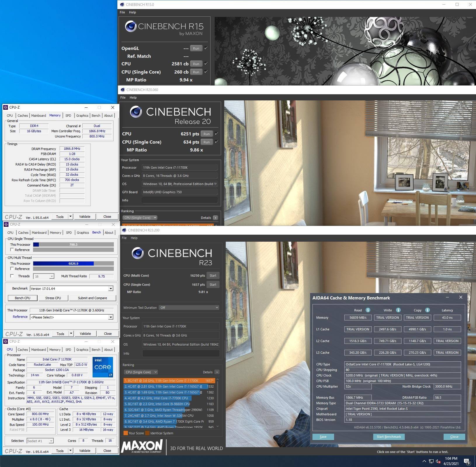The height and width of the screenshot is (467, 476).
Task: Toggle the Threads checkbox in CPU-Z Bench
Action: pos(12,276)
